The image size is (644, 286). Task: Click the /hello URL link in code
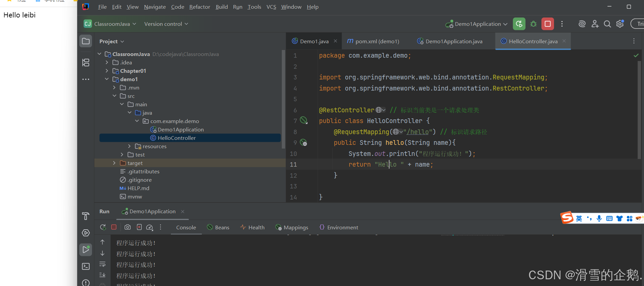[x=418, y=132]
